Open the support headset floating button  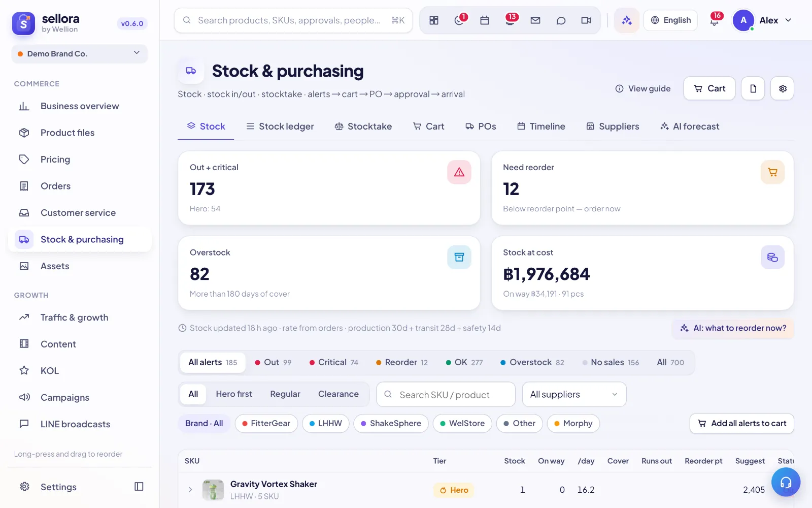pos(786,482)
